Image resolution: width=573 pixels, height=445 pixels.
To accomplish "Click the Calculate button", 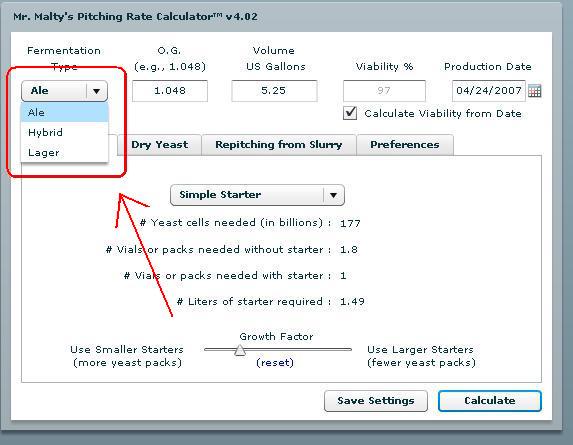I will [x=490, y=401].
